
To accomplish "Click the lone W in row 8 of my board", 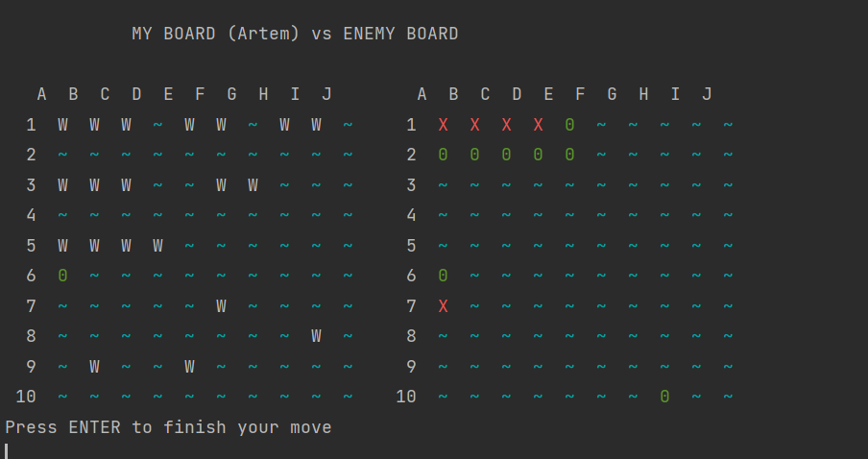I will (x=316, y=336).
